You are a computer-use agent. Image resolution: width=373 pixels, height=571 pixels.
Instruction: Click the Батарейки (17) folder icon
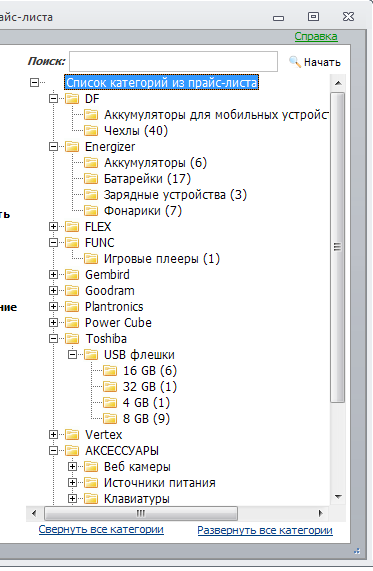pyautogui.click(x=91, y=179)
